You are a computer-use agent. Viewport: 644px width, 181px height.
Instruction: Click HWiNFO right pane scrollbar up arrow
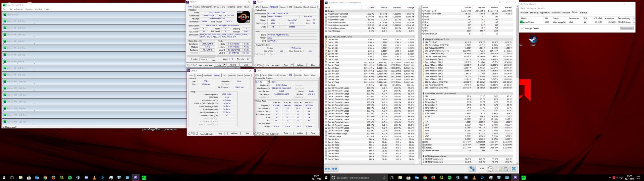pyautogui.click(x=517, y=7)
